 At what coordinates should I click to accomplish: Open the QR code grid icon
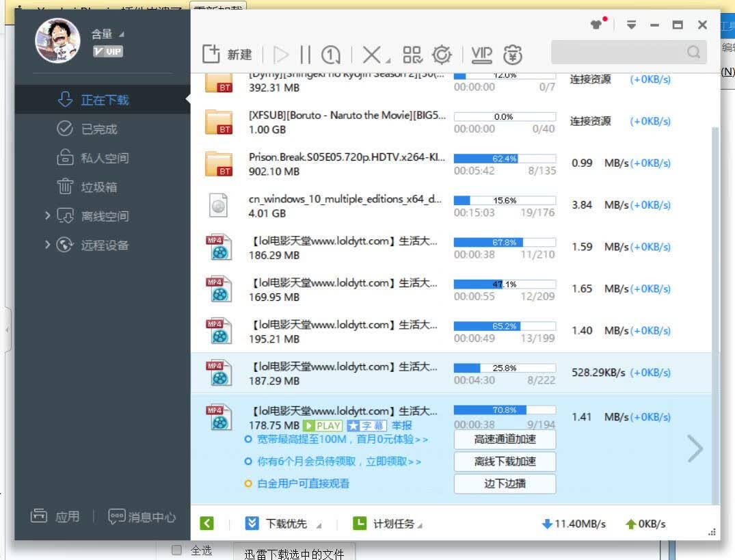412,55
